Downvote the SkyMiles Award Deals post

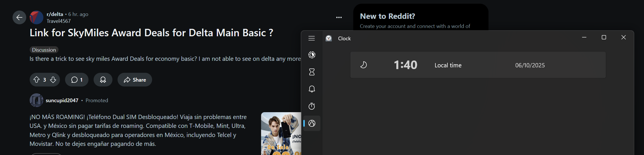click(x=53, y=80)
